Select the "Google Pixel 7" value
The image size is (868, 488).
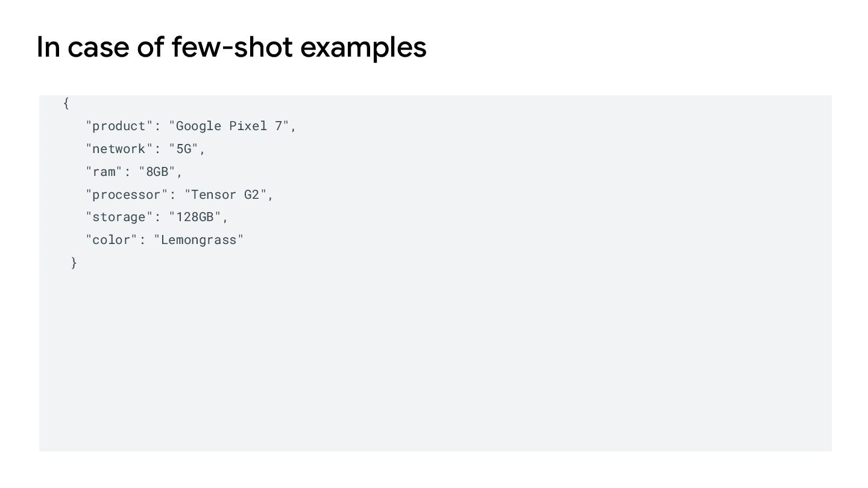232,127
